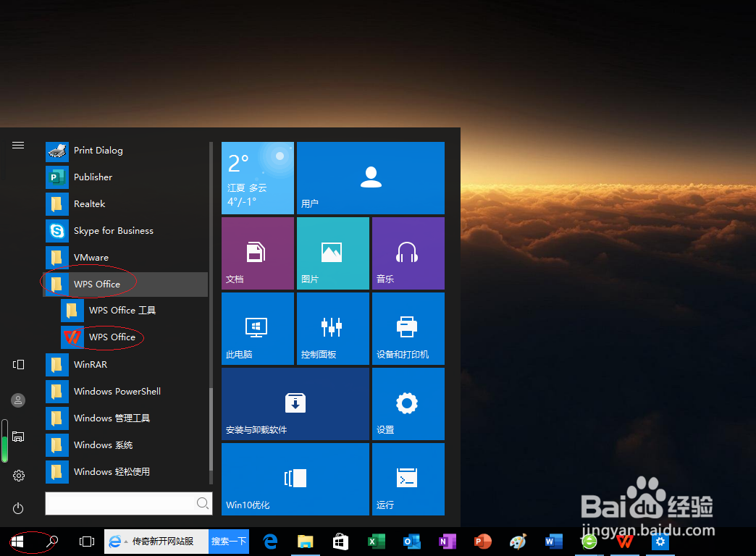The width and height of the screenshot is (756, 556).
Task: Open the Paint palette icon in the taskbar
Action: [518, 542]
